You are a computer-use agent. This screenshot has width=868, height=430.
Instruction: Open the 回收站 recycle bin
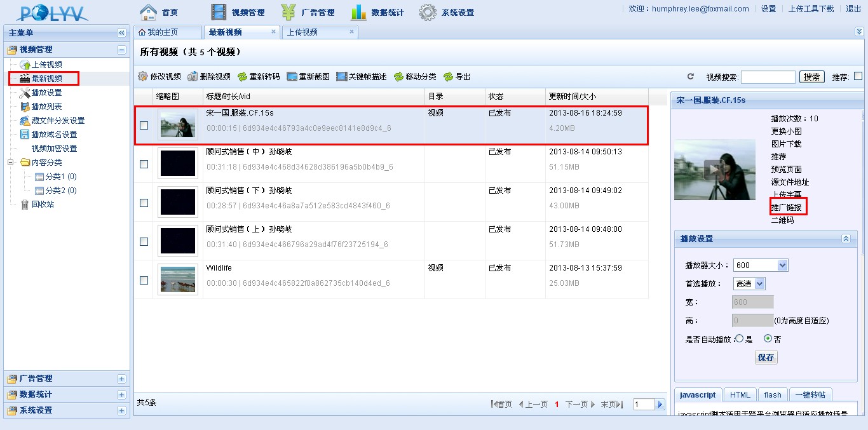tap(42, 205)
